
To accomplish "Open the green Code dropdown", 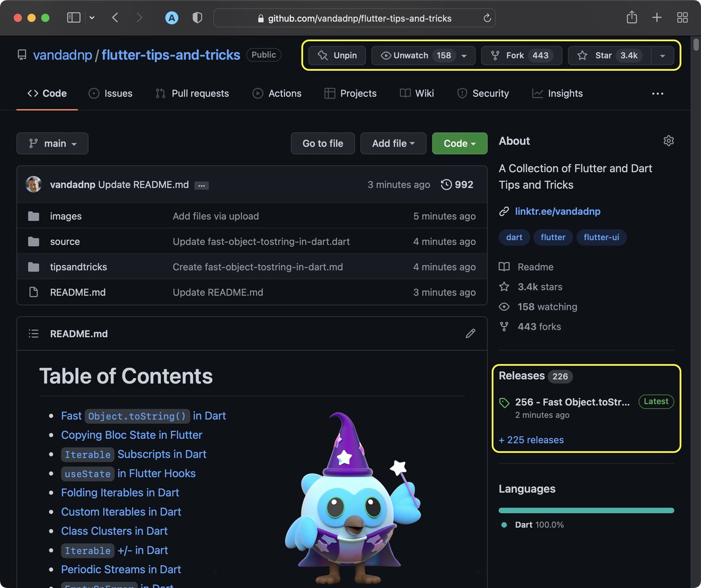I will 460,143.
